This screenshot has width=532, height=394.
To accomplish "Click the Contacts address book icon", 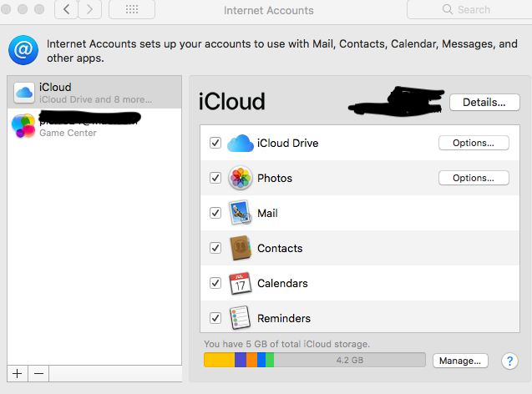I will coord(241,248).
